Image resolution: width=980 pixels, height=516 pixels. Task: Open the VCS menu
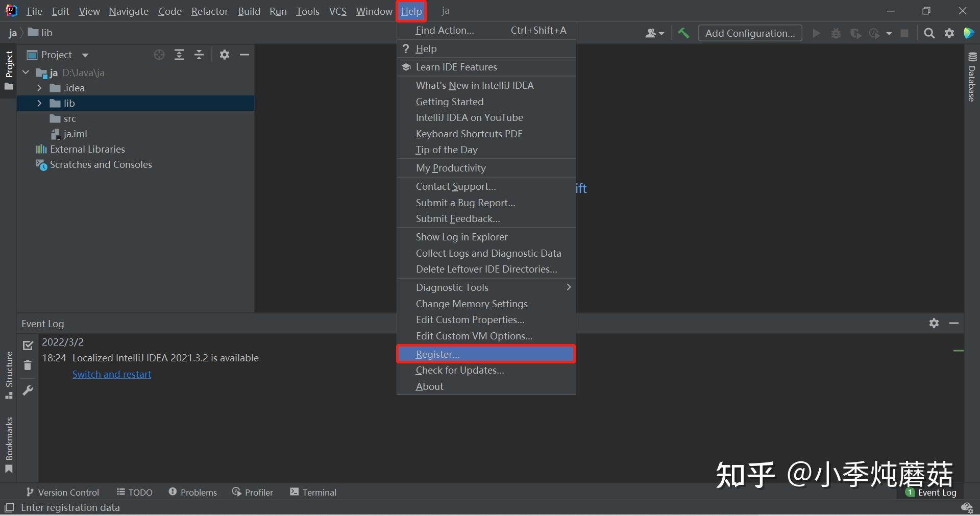(338, 11)
